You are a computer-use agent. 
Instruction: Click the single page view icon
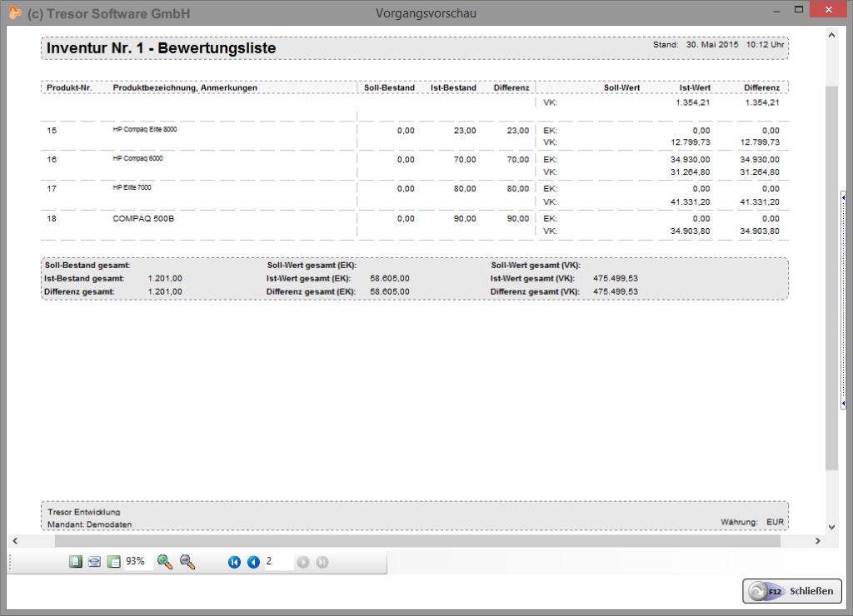[x=76, y=562]
